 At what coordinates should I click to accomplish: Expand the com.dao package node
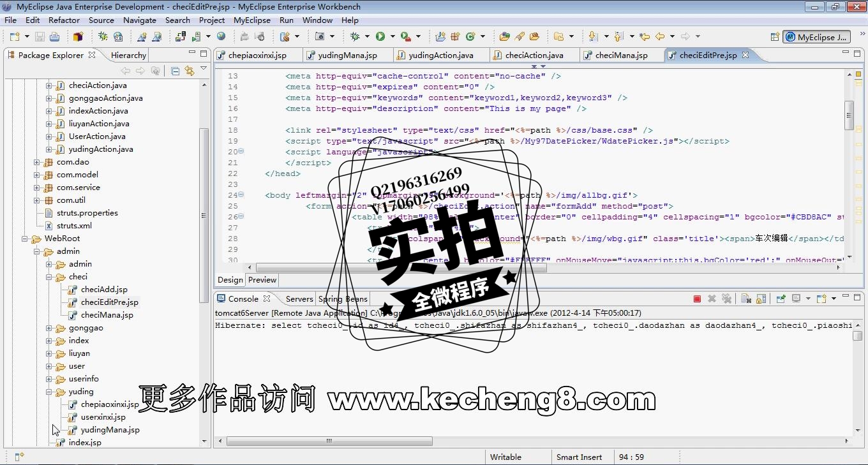(37, 162)
